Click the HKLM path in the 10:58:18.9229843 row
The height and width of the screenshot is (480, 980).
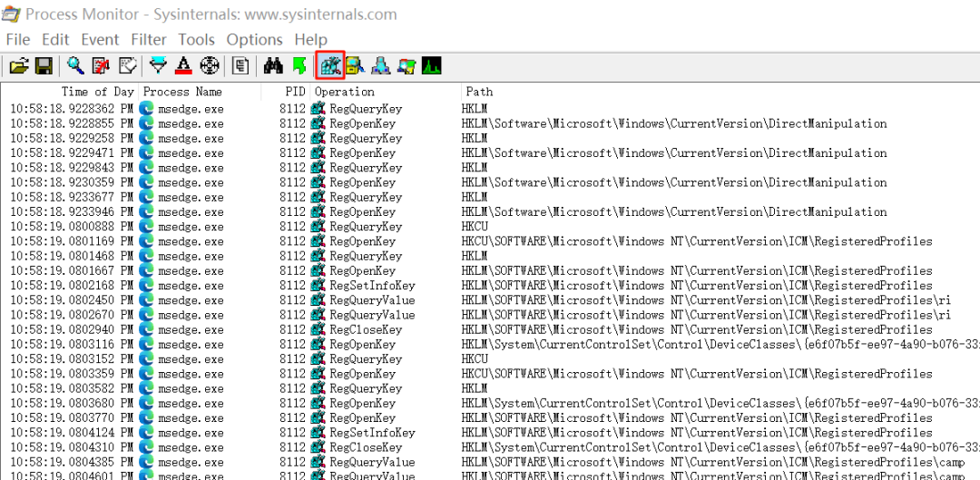475,168
